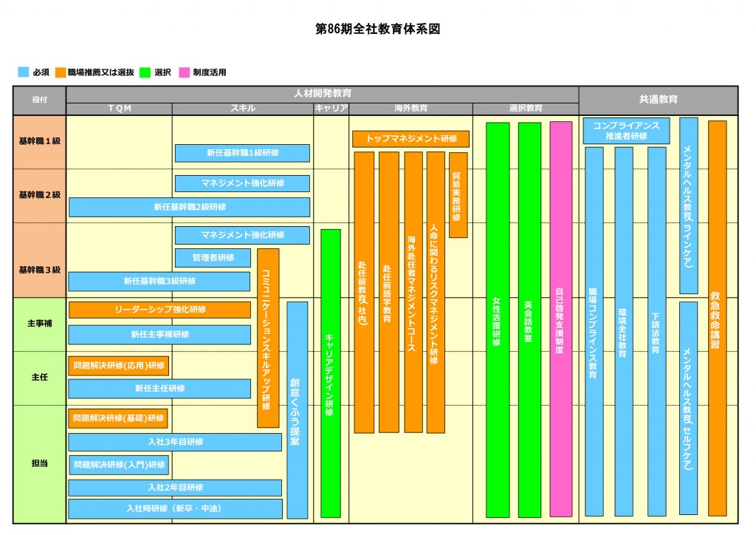
Task: Click the 新任主事補研修 box
Action: pyautogui.click(x=159, y=334)
